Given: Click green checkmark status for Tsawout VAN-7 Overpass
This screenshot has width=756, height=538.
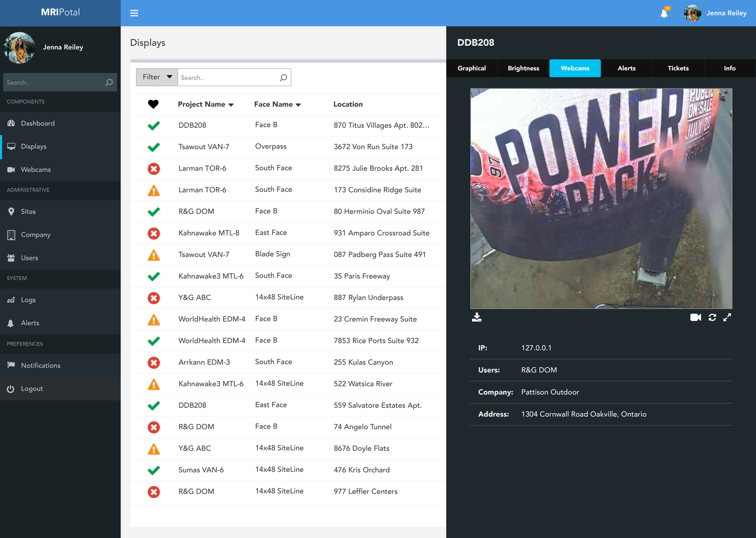Looking at the screenshot, I should pyautogui.click(x=154, y=147).
